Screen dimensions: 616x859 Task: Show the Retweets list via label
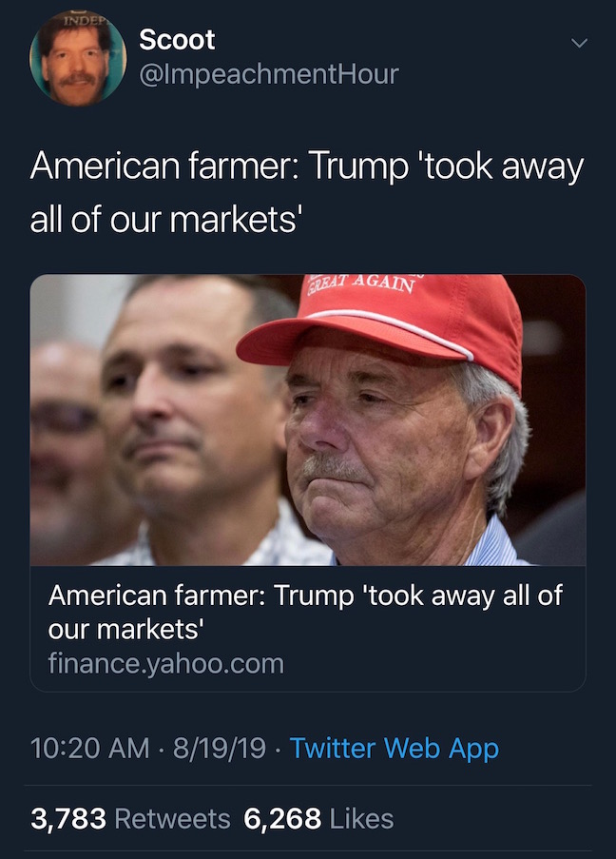(172, 818)
